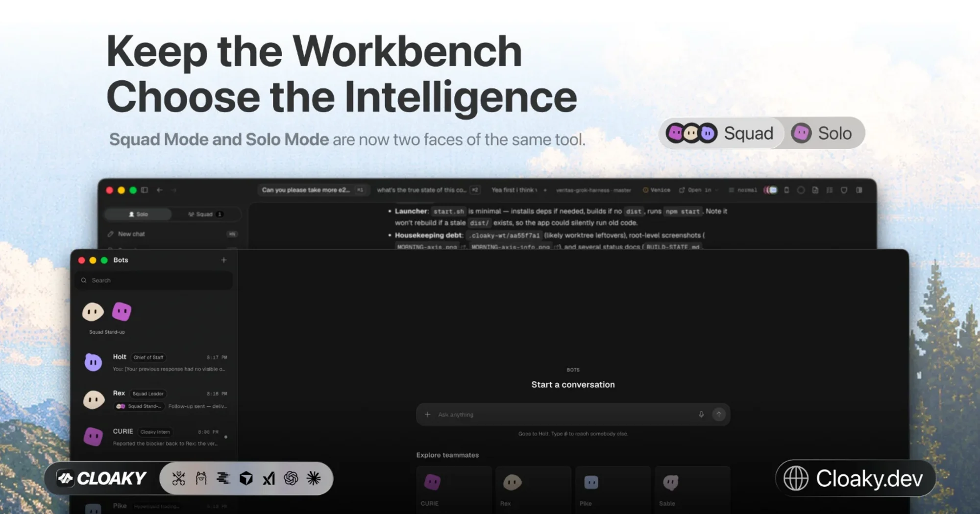
Task: Click the send arrow button in the composer
Action: (x=719, y=415)
